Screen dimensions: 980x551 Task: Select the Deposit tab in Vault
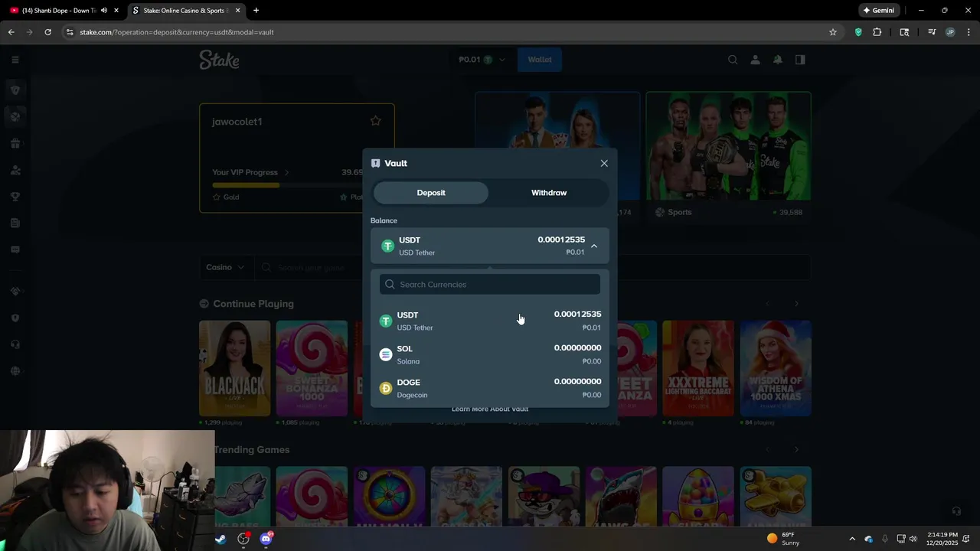431,193
